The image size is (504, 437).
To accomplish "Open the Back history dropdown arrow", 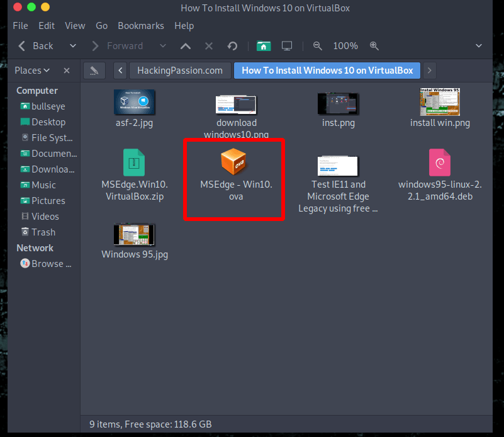I will (73, 46).
